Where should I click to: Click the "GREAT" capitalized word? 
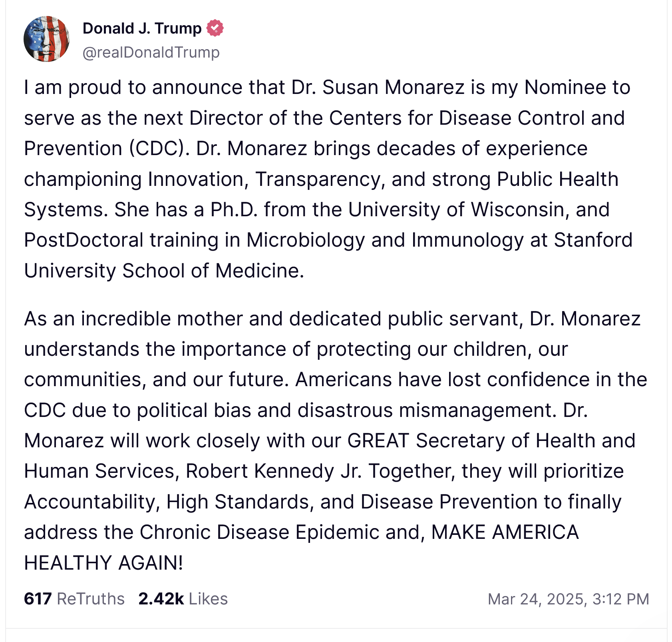coord(378,441)
